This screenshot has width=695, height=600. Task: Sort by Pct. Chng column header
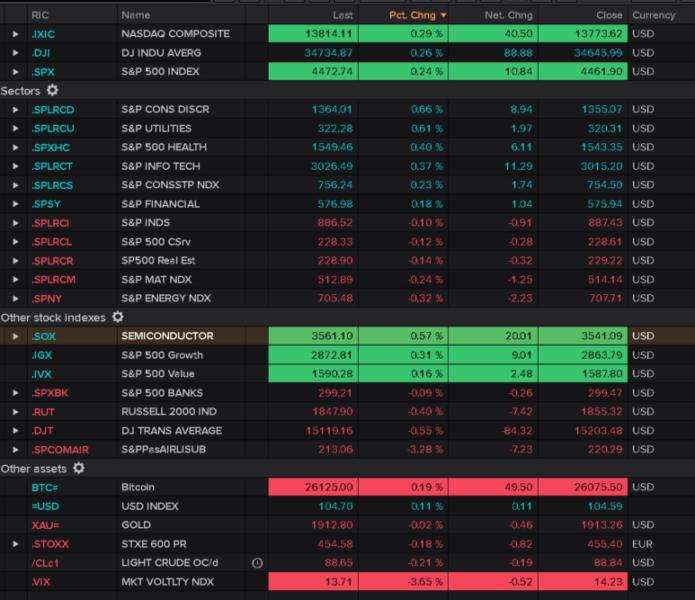coord(412,16)
